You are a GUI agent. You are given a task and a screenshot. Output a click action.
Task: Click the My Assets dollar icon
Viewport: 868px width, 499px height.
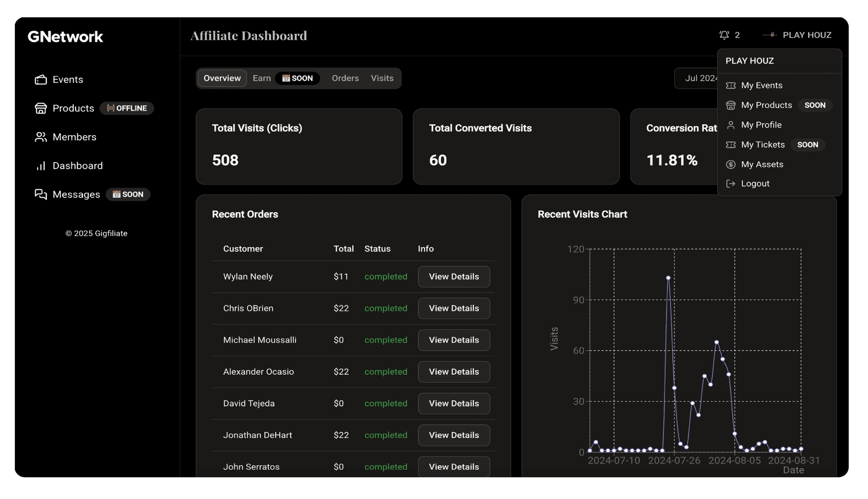pos(731,164)
